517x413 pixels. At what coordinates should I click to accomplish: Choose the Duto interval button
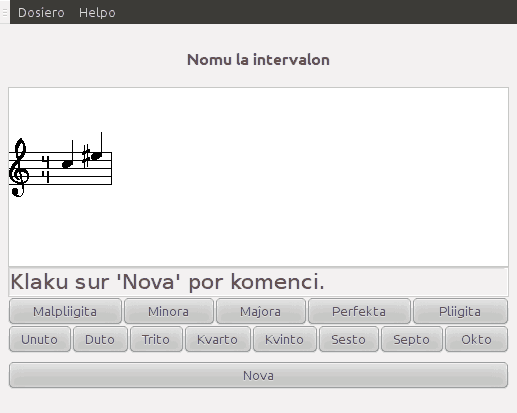point(100,339)
